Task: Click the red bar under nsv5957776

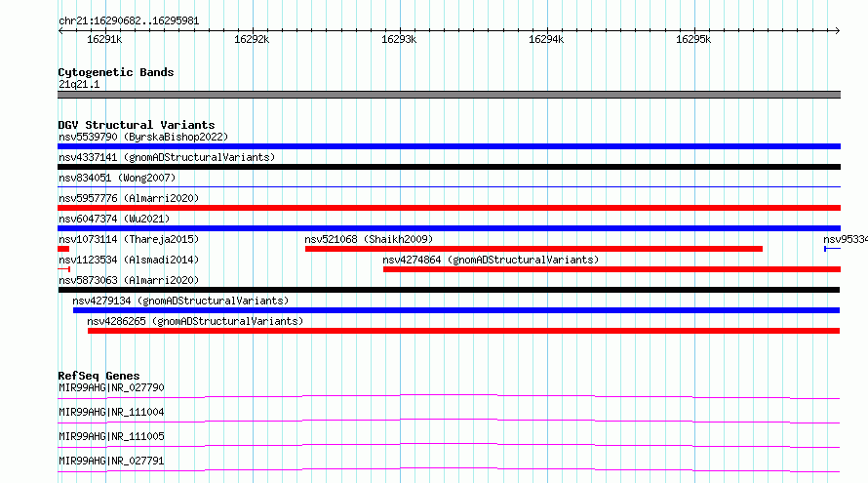Action: pos(449,208)
